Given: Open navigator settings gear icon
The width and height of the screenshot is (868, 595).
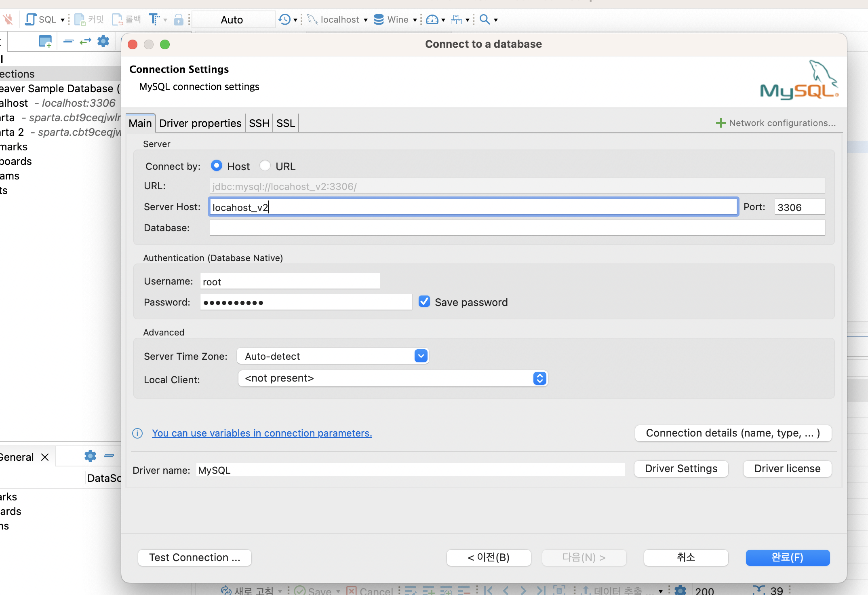Looking at the screenshot, I should coord(103,41).
